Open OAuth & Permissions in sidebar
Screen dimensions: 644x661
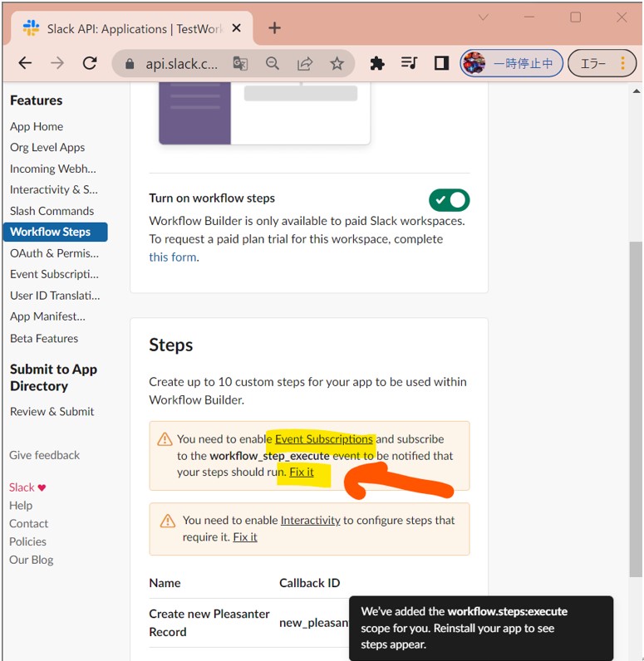(54, 253)
